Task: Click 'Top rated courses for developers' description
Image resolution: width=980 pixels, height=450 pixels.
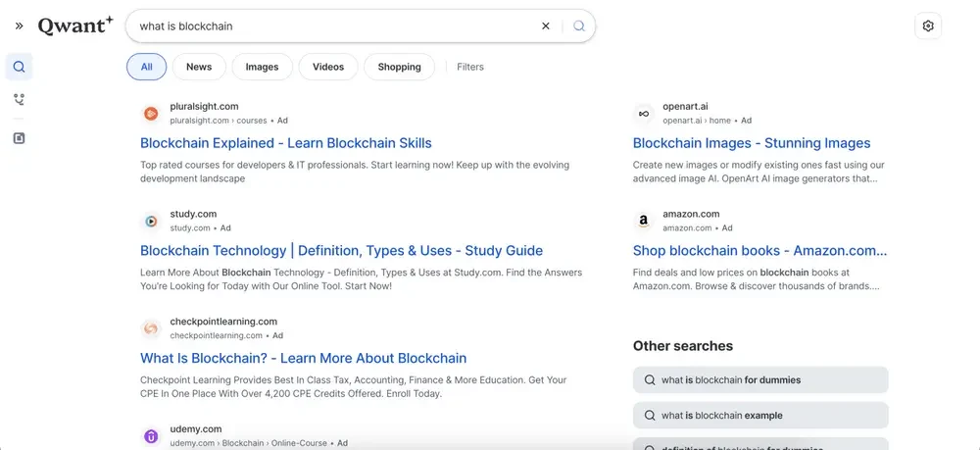Action: 355,172
